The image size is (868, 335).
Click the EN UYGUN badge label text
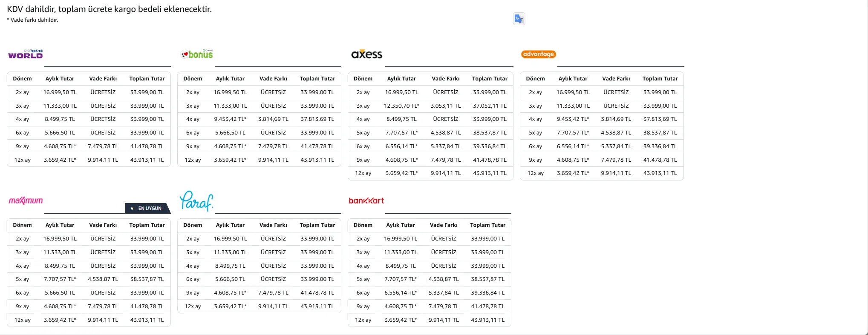(x=150, y=208)
